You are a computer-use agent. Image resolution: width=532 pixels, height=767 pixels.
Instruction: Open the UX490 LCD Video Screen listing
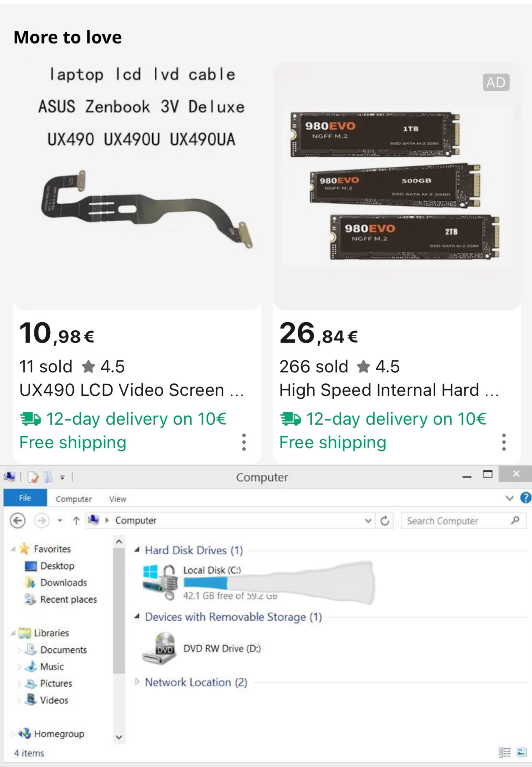pos(132,390)
